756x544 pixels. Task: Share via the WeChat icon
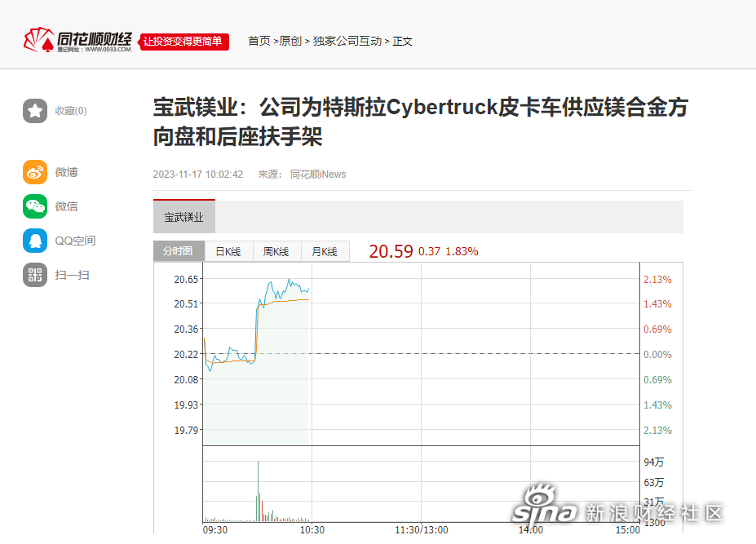pos(35,206)
